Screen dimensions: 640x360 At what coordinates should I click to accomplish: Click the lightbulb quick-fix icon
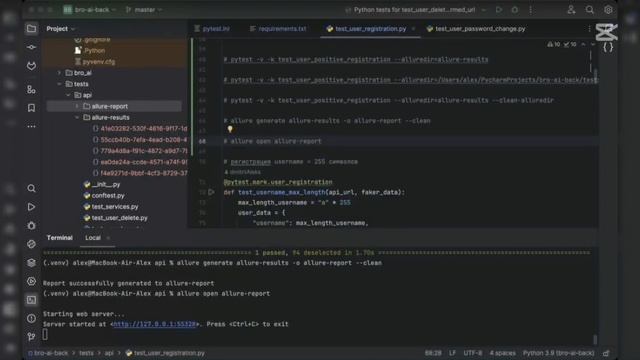tap(230, 129)
